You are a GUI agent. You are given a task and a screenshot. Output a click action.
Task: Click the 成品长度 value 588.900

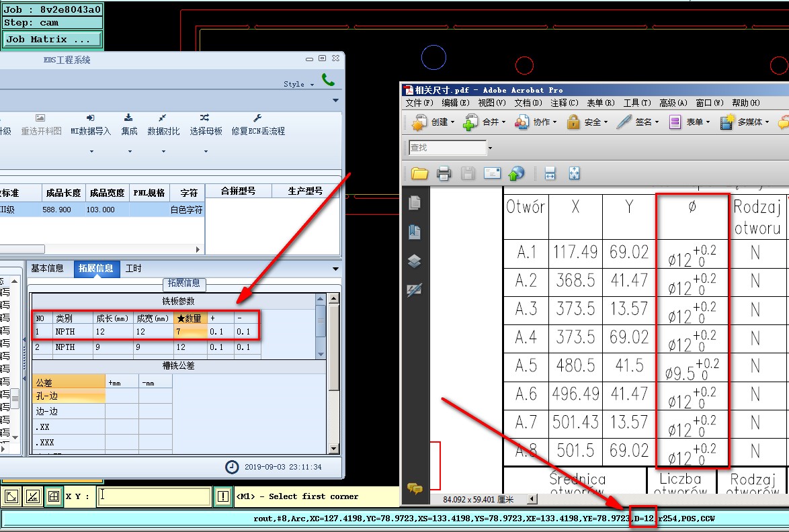tap(57, 210)
